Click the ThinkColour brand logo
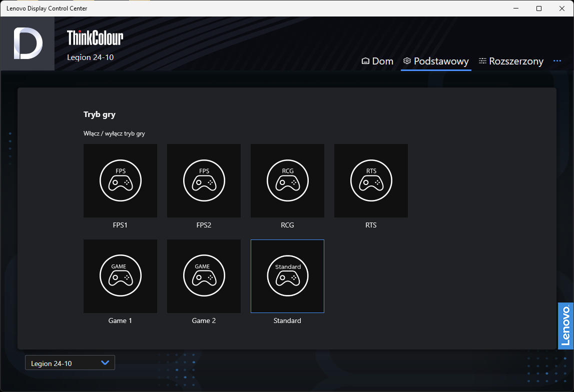Image resolution: width=574 pixels, height=392 pixels. [95, 37]
